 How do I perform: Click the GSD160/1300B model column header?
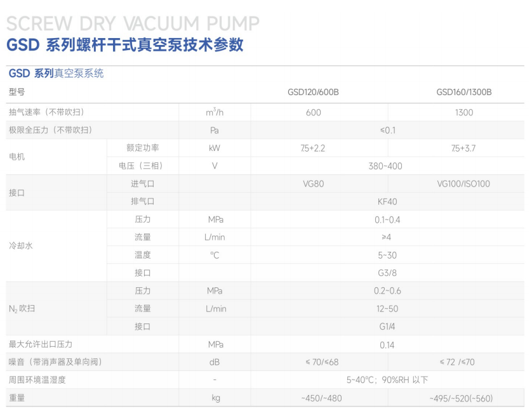coord(463,92)
